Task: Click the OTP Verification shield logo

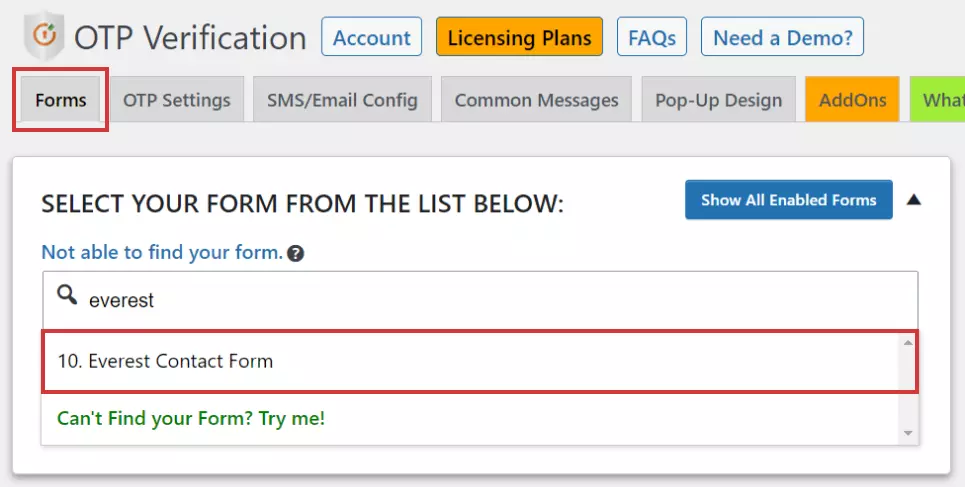Action: pos(44,38)
